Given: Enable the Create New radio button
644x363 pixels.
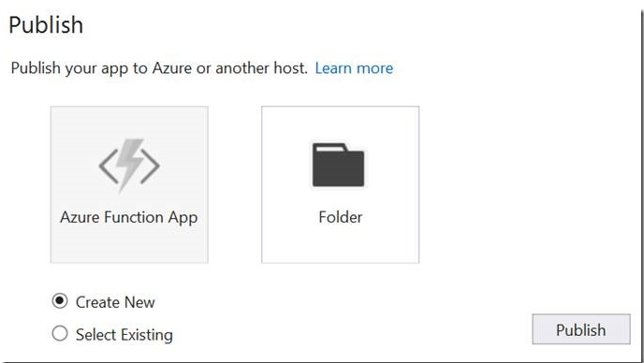Looking at the screenshot, I should pos(60,301).
